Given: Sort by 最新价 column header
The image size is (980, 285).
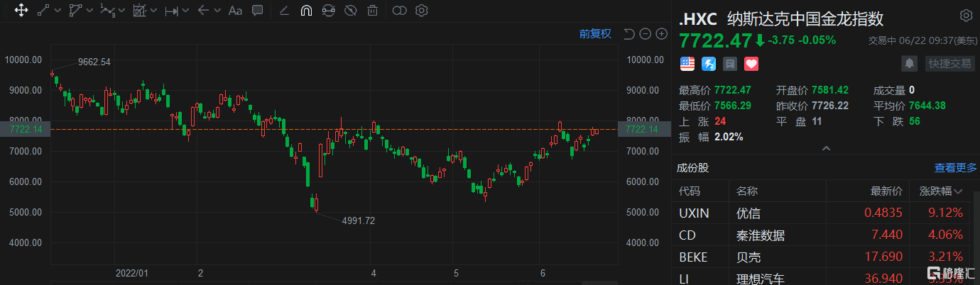Looking at the screenshot, I should click(887, 191).
